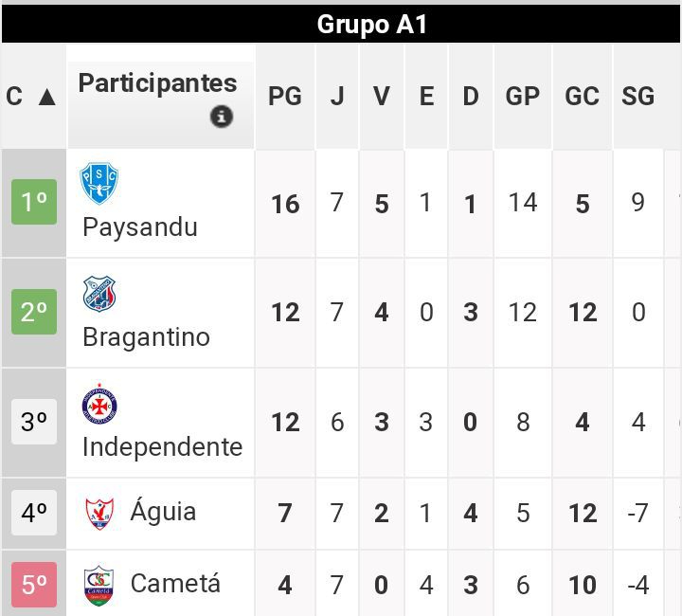Click the Grupo A1 header
This screenshot has height=616, width=682.
[x=371, y=25]
